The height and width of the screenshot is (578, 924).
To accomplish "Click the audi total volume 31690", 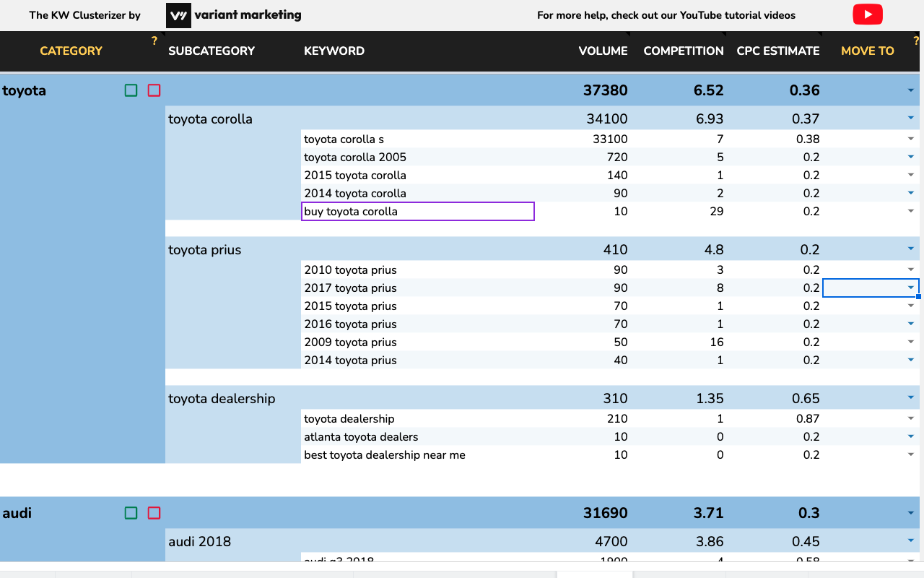I will tap(606, 513).
